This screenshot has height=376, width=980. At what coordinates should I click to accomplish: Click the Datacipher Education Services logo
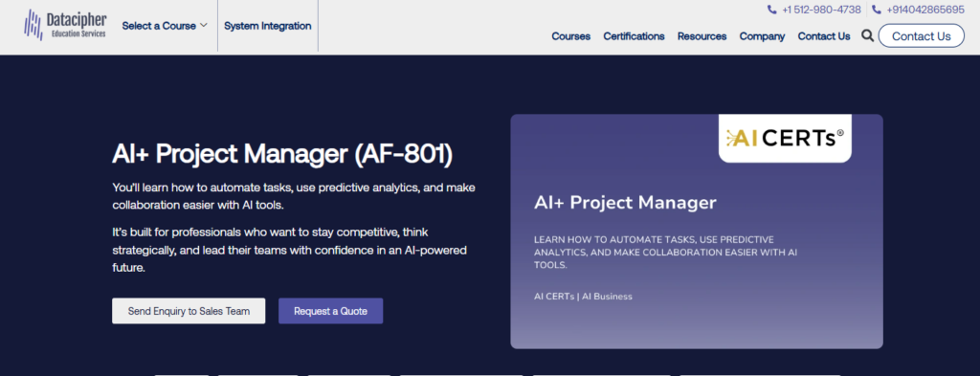tap(65, 25)
